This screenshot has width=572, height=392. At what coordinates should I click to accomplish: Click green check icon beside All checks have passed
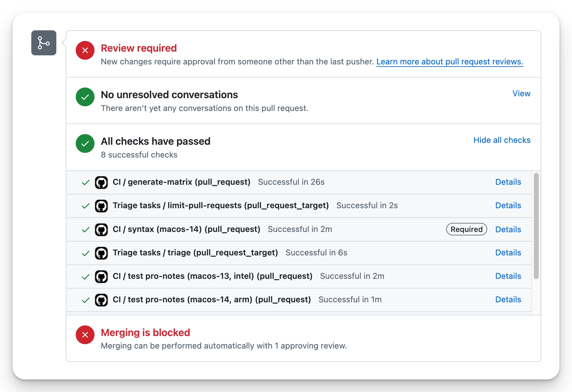85,143
